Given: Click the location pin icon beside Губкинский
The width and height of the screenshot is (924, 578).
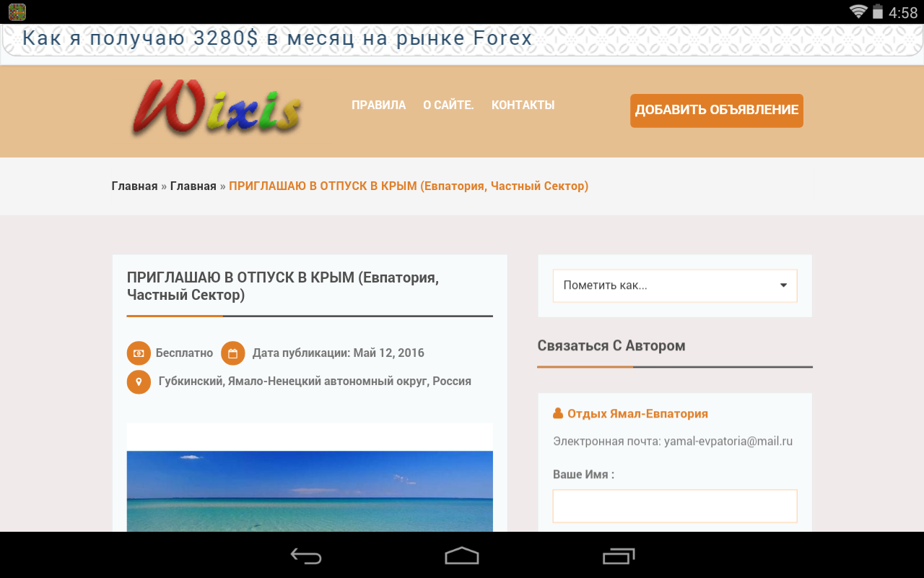Looking at the screenshot, I should 139,381.
